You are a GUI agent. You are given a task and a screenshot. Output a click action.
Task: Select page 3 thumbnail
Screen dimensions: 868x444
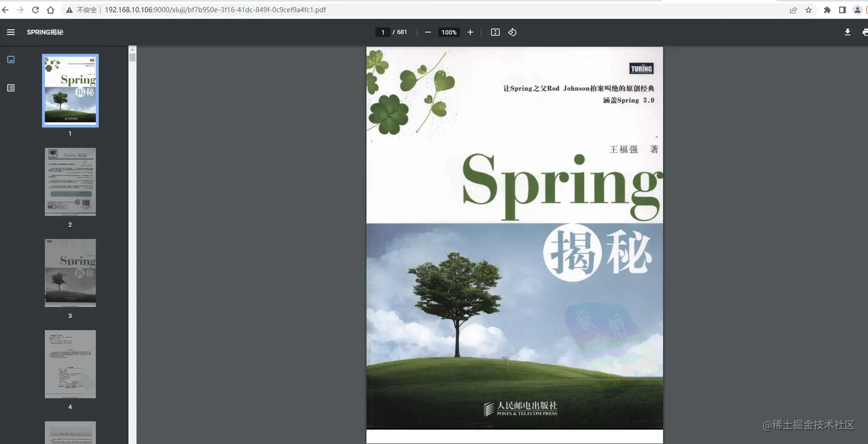pos(70,273)
